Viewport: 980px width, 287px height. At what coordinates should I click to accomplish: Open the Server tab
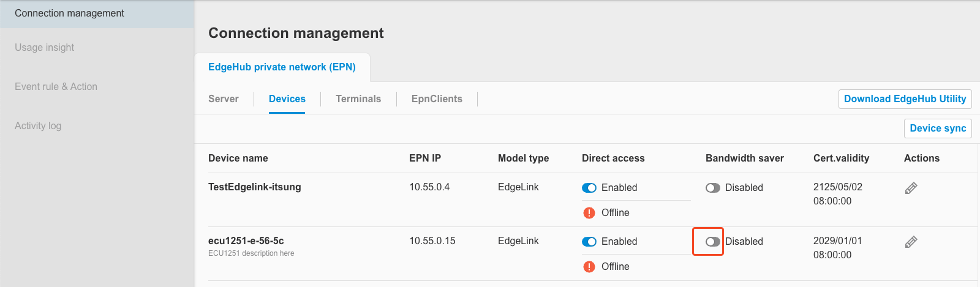pos(224,99)
